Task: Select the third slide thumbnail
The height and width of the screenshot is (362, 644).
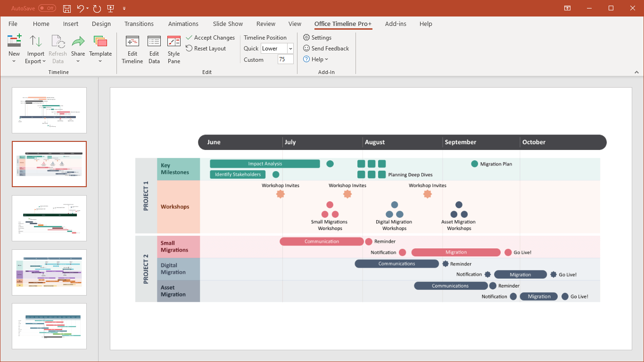Action: 49,218
